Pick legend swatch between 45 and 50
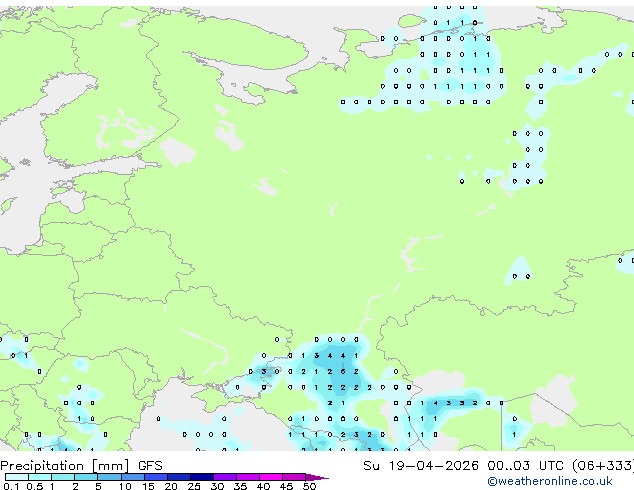This screenshot has height=490, width=634. pos(294,477)
